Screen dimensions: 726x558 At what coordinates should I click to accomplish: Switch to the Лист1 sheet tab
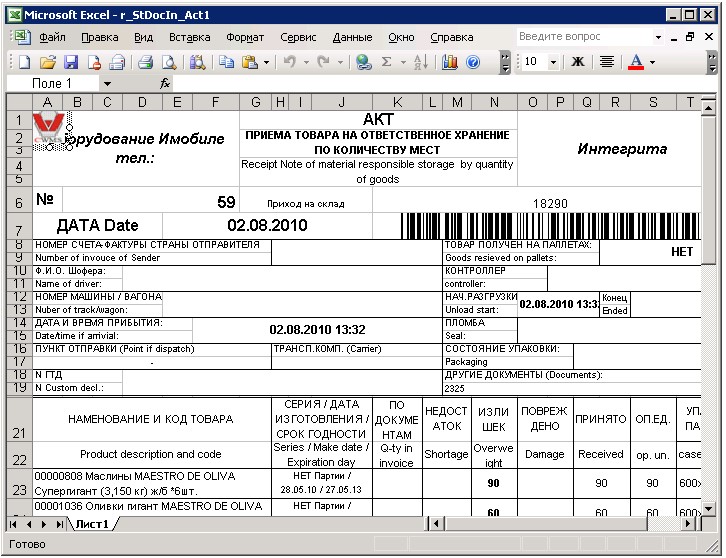91,524
